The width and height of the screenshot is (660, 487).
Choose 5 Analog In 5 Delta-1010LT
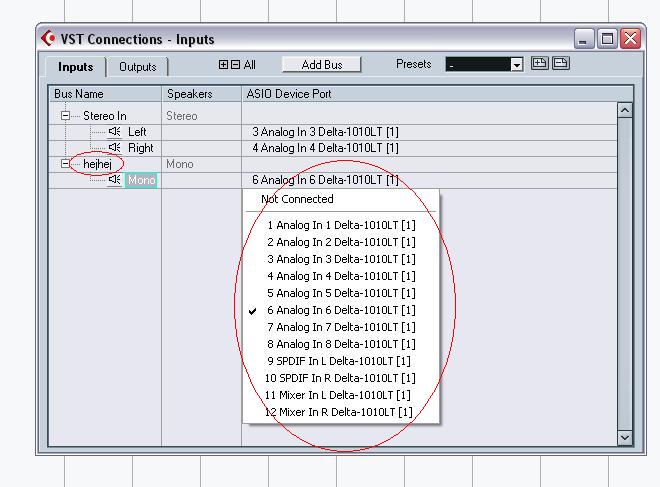[341, 293]
